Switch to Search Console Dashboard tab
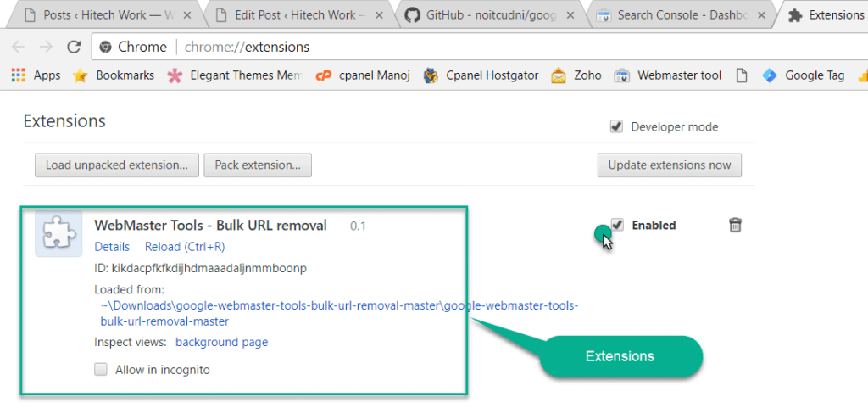 point(681,15)
